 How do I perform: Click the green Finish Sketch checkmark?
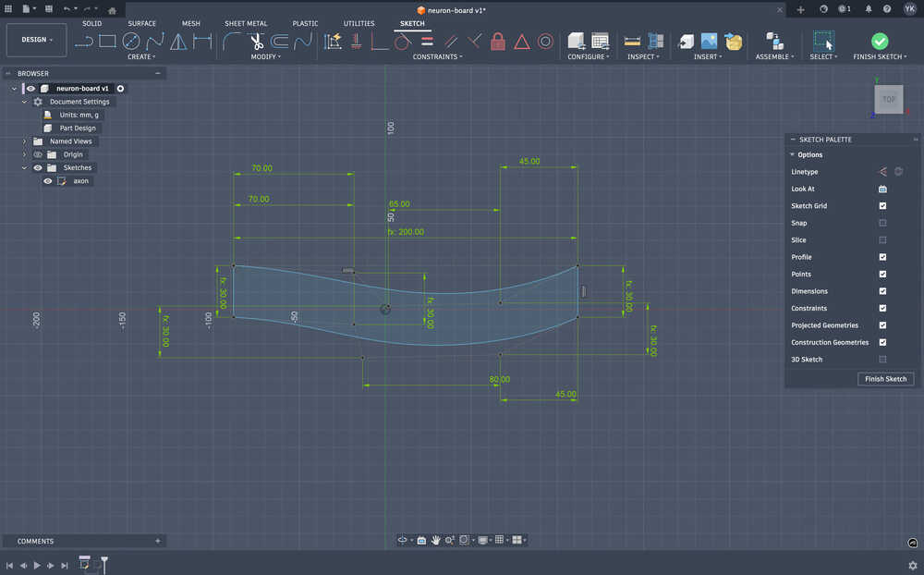coord(880,41)
